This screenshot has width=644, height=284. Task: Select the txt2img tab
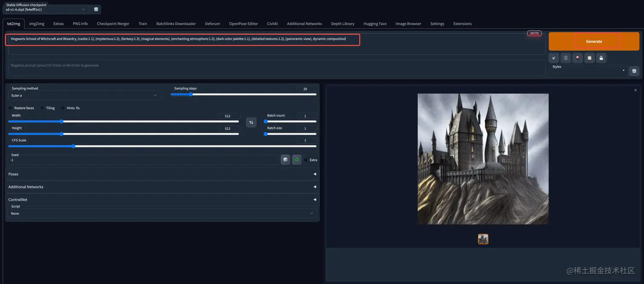click(x=13, y=24)
